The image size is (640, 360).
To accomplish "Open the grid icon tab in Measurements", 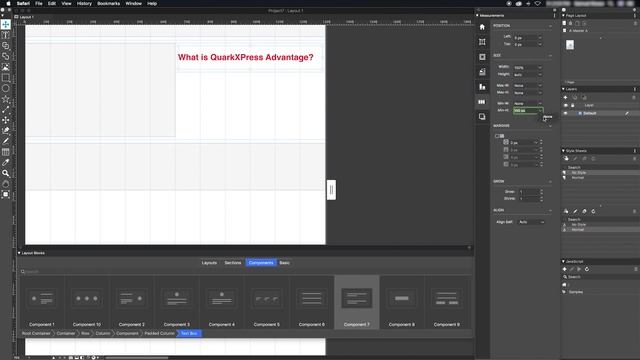I will [482, 42].
